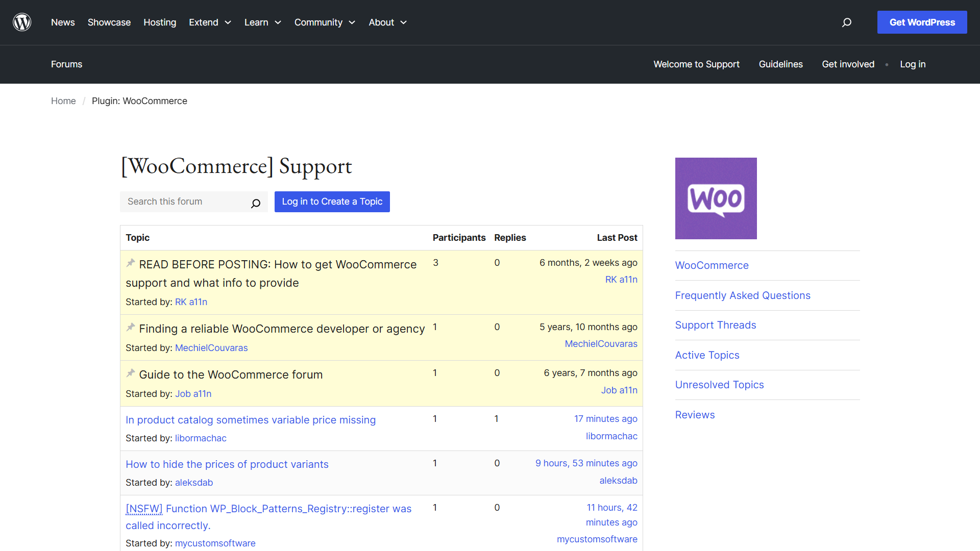Click the pin icon on Guide to the WooCommerce forum
980x551 pixels.
tap(131, 373)
